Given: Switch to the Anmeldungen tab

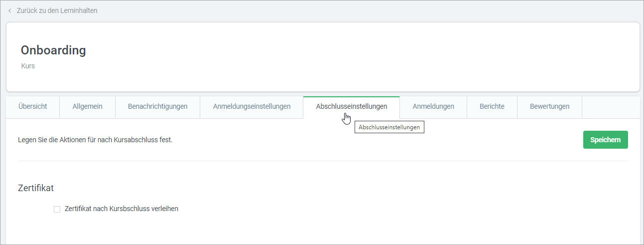Looking at the screenshot, I should click(x=433, y=106).
